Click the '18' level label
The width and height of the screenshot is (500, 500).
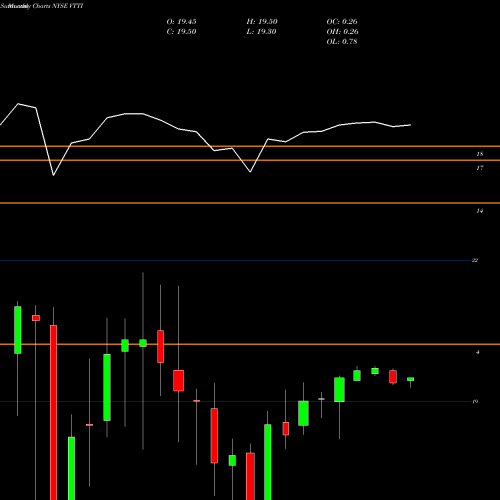pos(480,154)
